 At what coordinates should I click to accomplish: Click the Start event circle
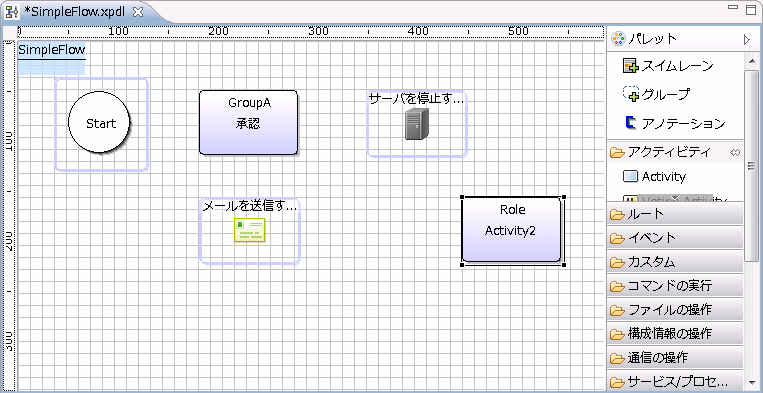tap(99, 123)
